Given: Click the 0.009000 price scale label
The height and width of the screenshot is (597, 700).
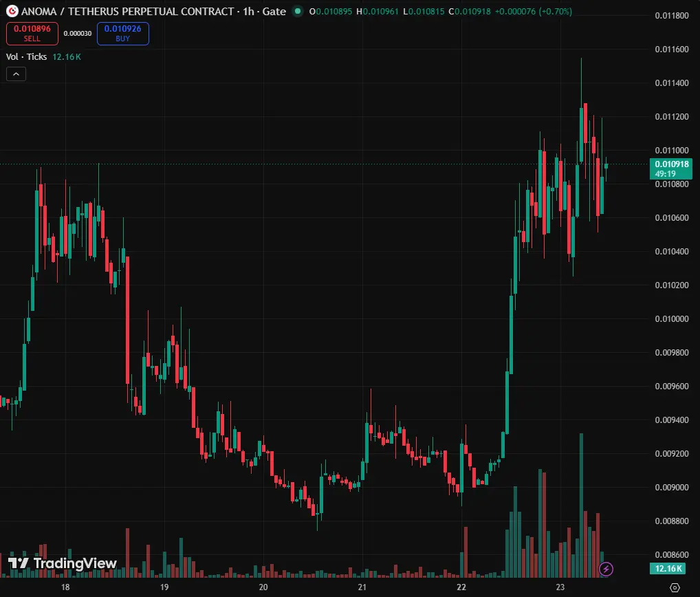Looking at the screenshot, I should point(671,487).
